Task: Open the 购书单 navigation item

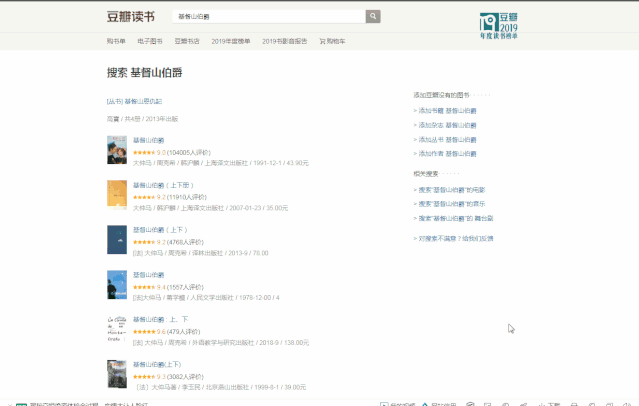Action: [116, 41]
